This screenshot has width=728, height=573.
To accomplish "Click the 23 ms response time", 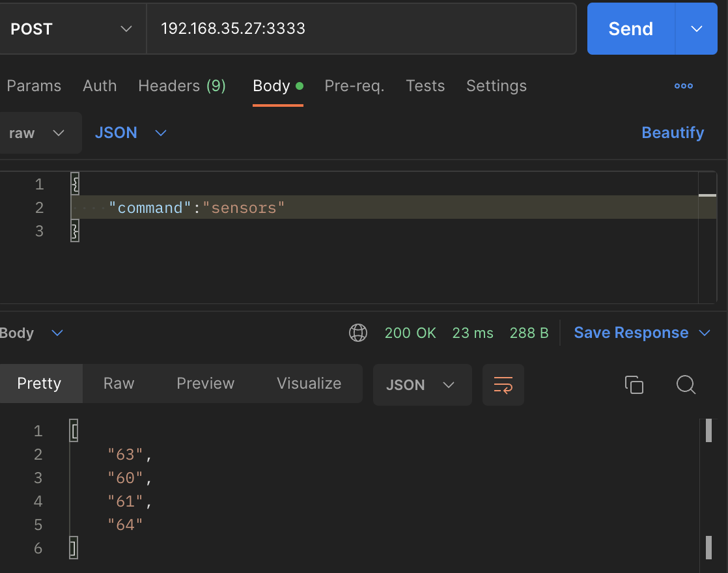I will pos(473,333).
